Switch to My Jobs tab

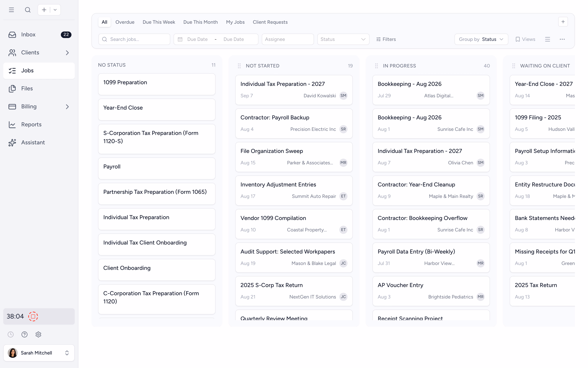pyautogui.click(x=235, y=22)
